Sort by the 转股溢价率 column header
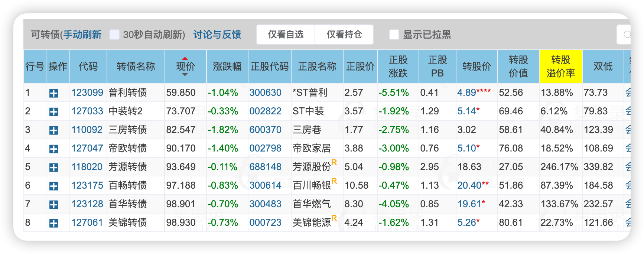The image size is (644, 254). (560, 66)
